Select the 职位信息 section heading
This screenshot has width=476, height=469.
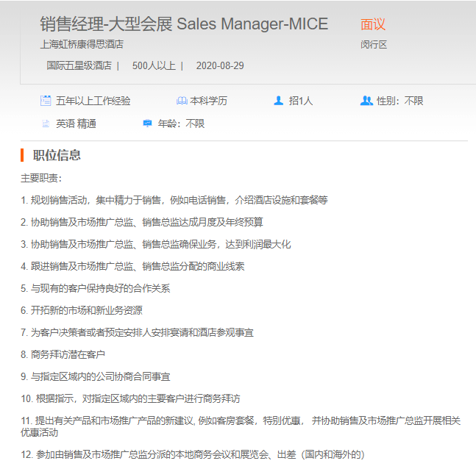[x=57, y=155]
